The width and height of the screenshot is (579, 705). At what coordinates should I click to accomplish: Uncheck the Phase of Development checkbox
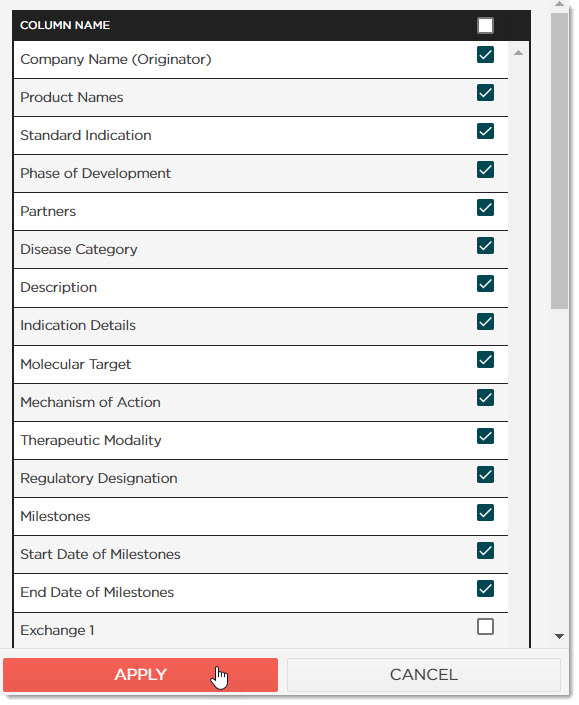(x=485, y=170)
